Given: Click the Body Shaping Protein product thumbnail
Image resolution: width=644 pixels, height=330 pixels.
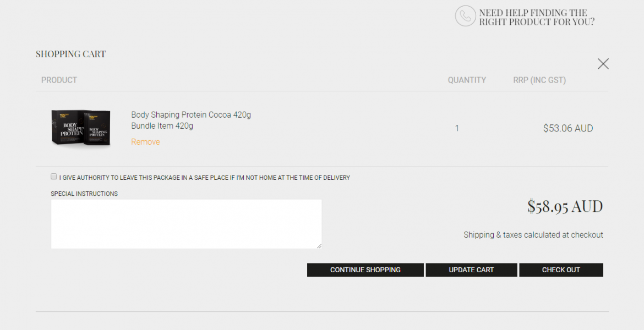Looking at the screenshot, I should tap(81, 128).
